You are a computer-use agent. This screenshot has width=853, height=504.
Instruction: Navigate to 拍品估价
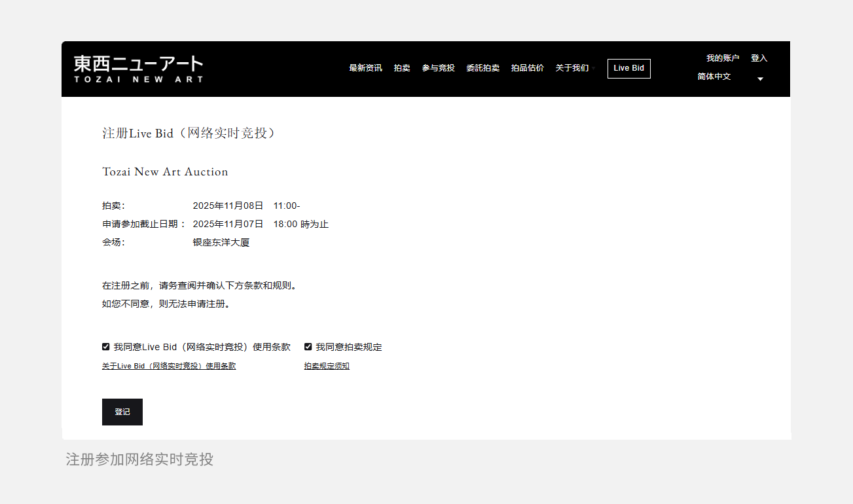point(527,68)
